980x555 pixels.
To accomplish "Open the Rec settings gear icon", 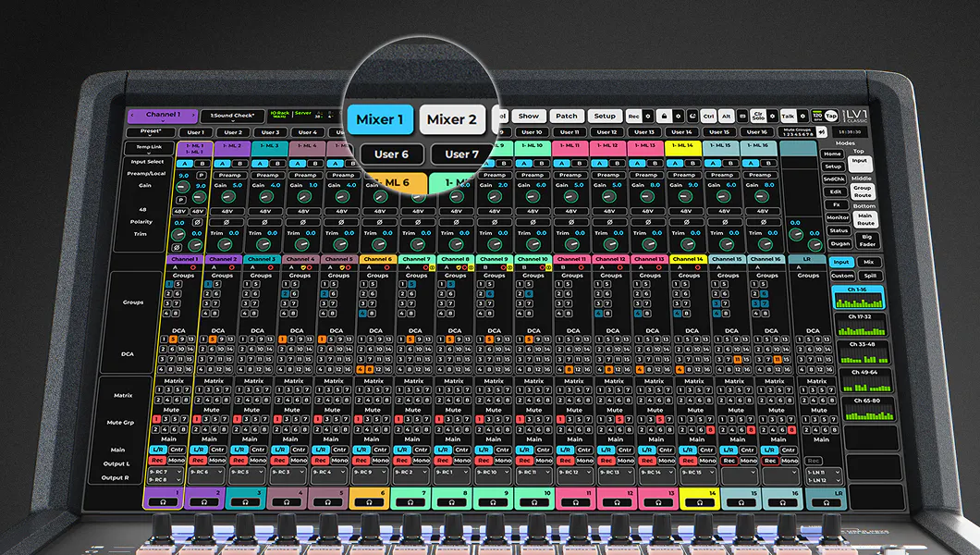I will pyautogui.click(x=648, y=117).
